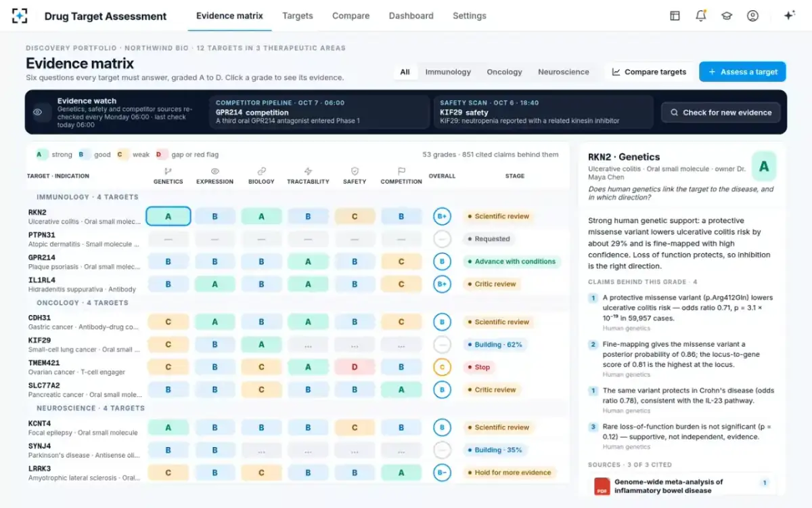The height and width of the screenshot is (508, 812).
Task: Open claim about Crohn's disease protection
Action: point(681,400)
